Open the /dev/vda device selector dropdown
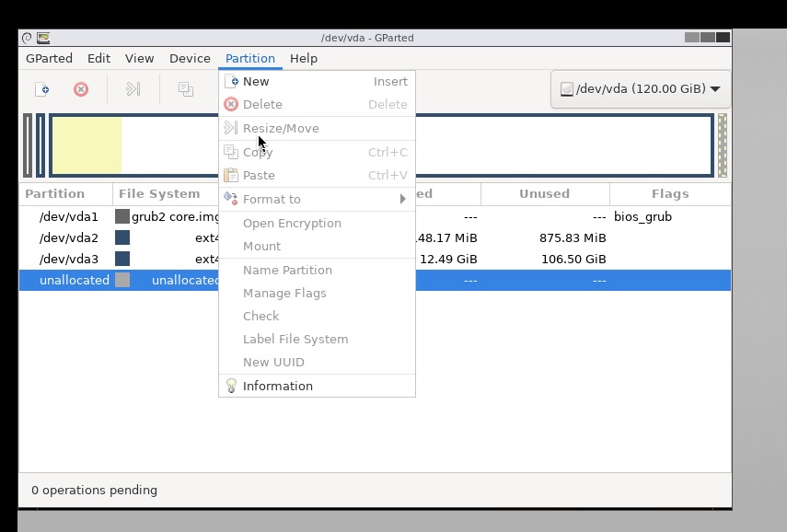The width and height of the screenshot is (787, 532). tap(641, 89)
